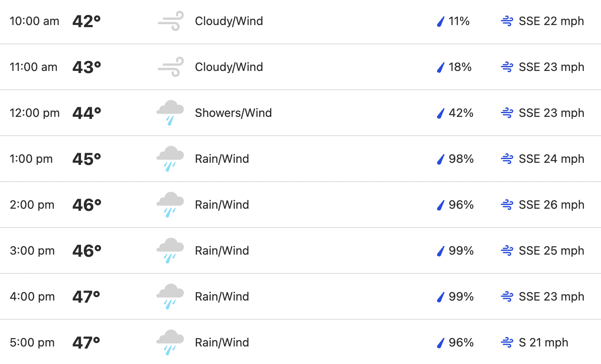This screenshot has height=364, width=601.
Task: Click the wind icon in the 10:00 am row
Action: pos(171,21)
